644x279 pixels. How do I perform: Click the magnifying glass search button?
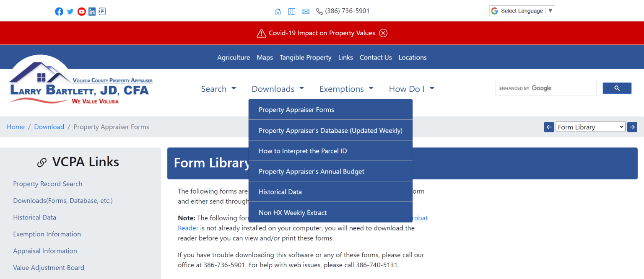pos(617,88)
